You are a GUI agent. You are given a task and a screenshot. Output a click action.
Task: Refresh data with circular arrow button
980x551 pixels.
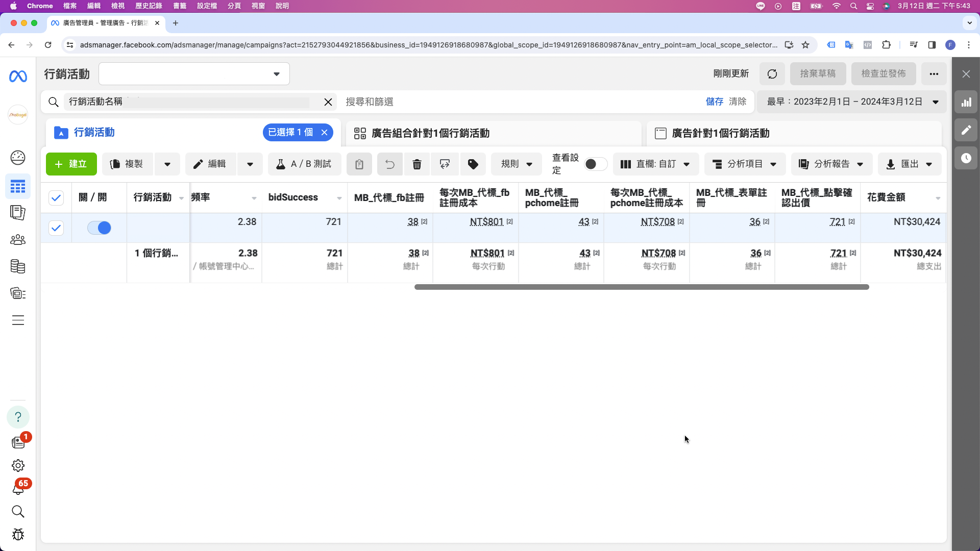coord(772,74)
